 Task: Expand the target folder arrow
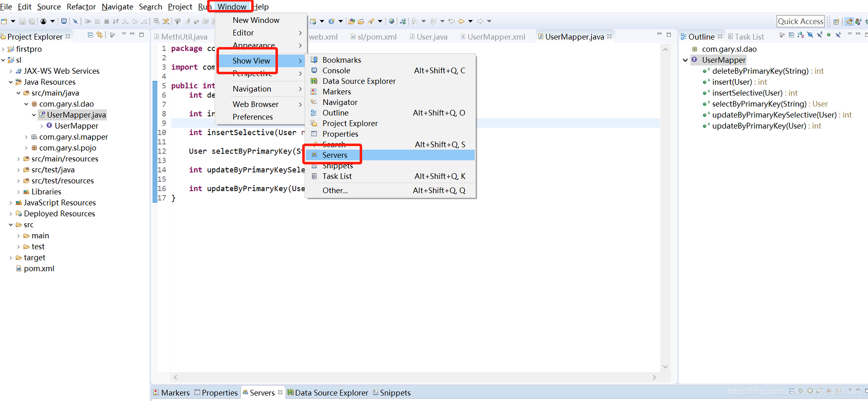11,257
